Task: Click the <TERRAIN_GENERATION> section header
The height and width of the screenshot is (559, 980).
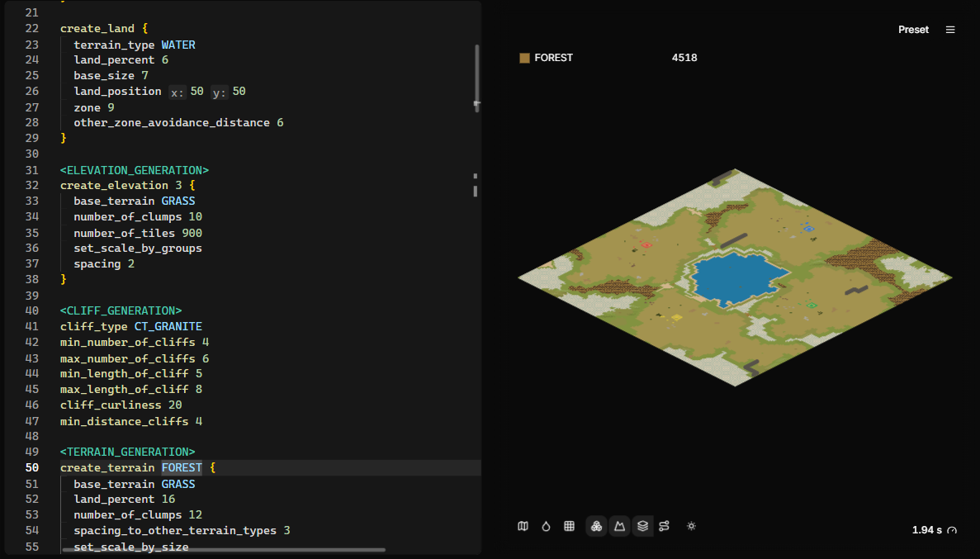Action: (x=127, y=452)
